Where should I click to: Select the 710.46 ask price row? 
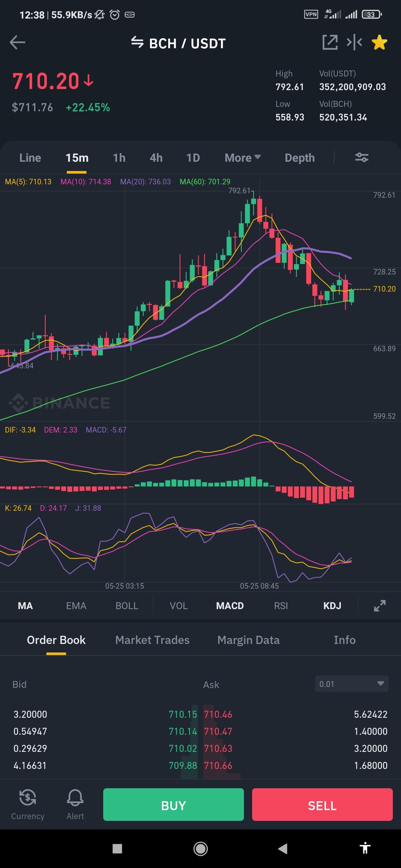(x=295, y=714)
